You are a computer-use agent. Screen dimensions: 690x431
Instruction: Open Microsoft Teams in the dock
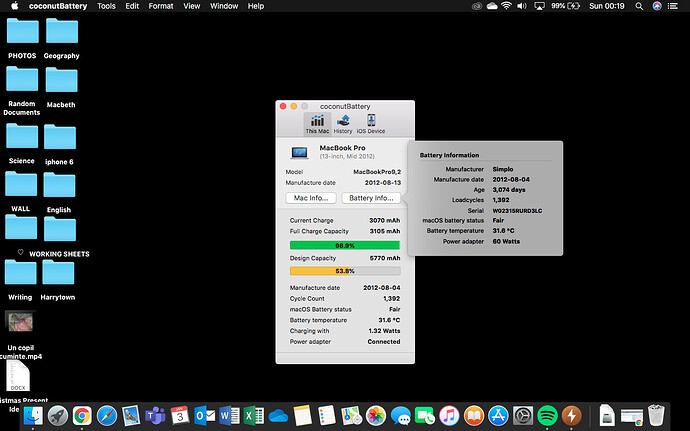click(155, 416)
